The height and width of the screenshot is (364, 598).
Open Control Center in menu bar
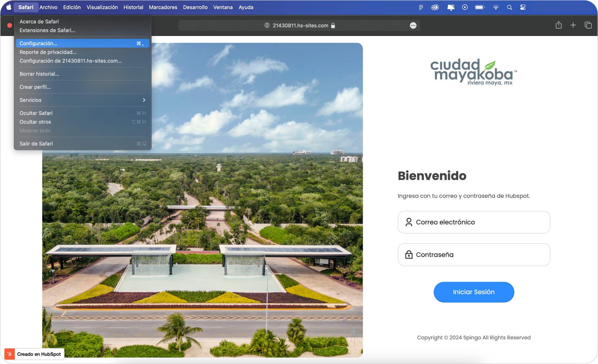click(523, 7)
